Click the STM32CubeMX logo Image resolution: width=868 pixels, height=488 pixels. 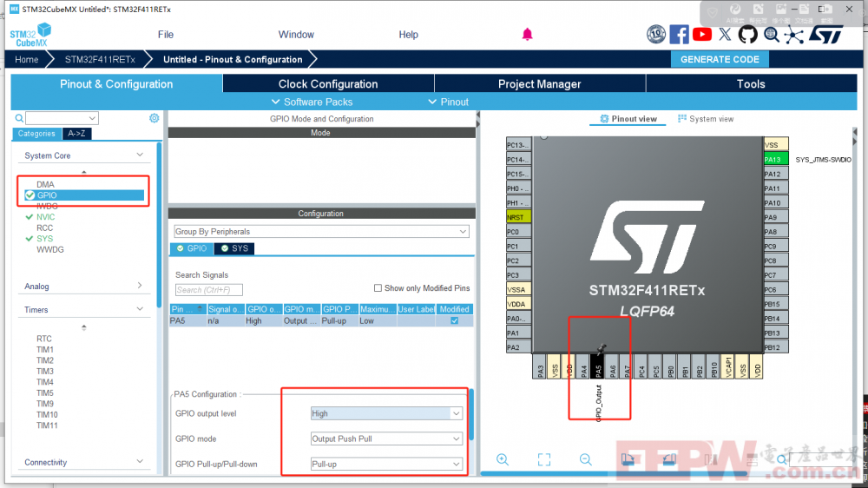pyautogui.click(x=30, y=35)
